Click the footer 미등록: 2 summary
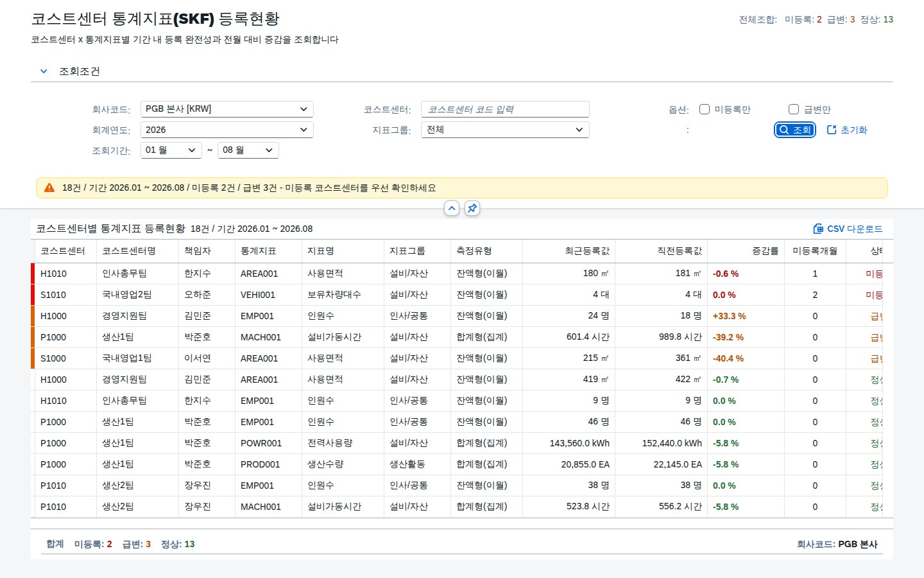Screen dimensions: 924x578 click(x=93, y=544)
